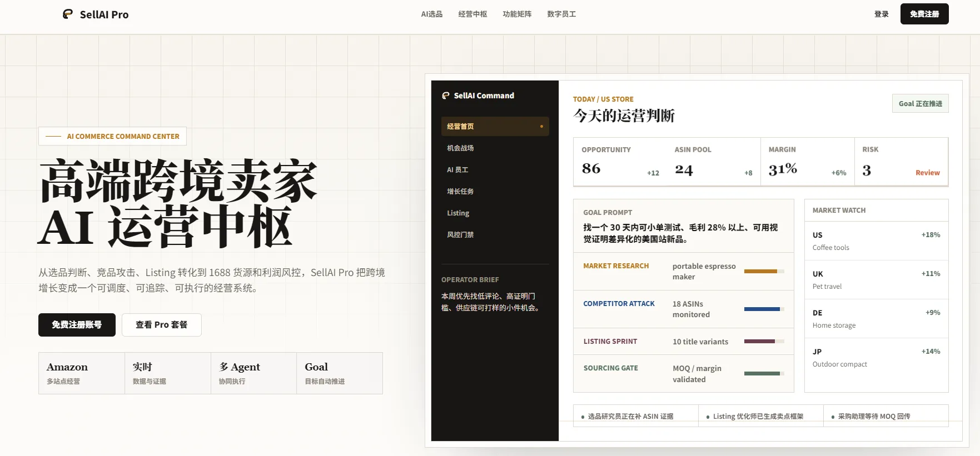
Task: Click the COMPETITOR ATTACK progress bar
Action: click(x=764, y=309)
